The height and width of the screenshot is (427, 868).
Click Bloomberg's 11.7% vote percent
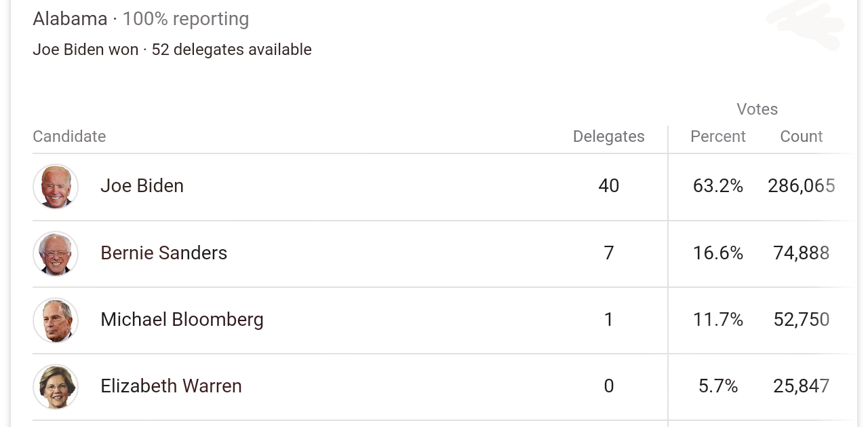[717, 319]
